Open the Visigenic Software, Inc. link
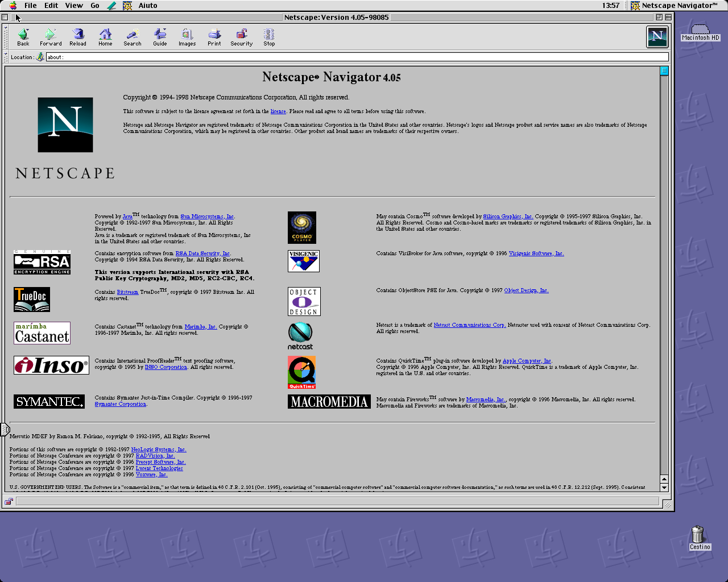 (536, 253)
